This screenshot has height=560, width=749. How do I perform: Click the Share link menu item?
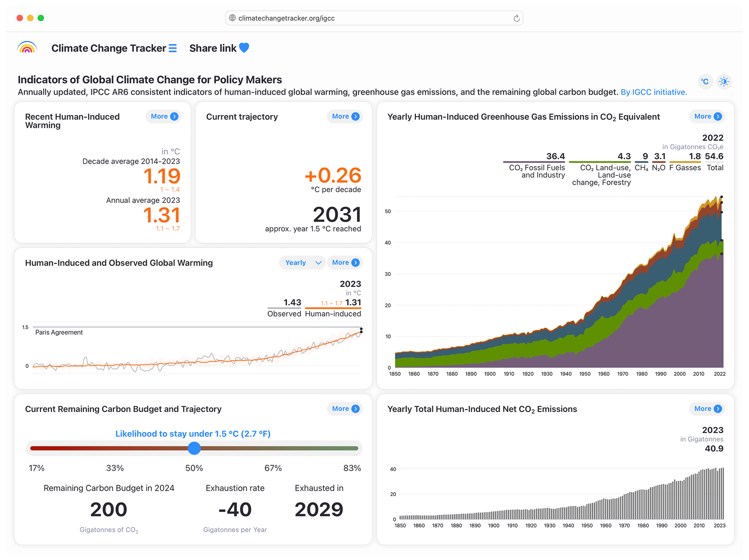click(213, 48)
